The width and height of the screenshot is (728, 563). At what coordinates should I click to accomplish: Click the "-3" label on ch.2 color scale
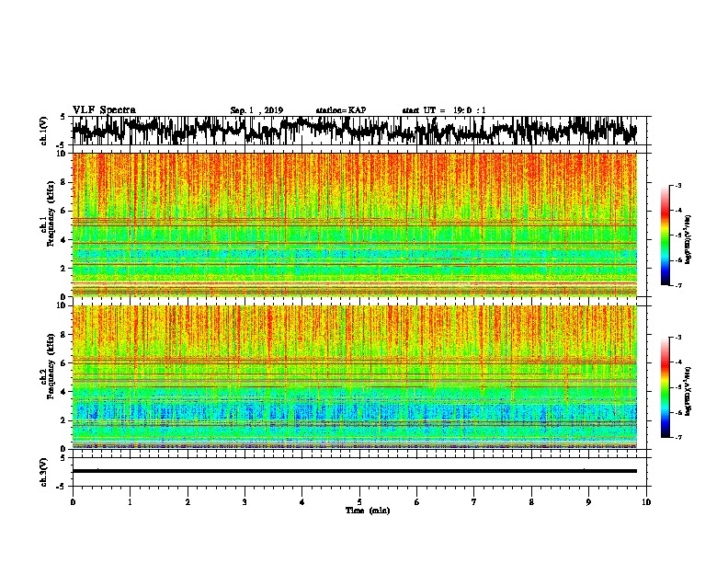tap(677, 338)
